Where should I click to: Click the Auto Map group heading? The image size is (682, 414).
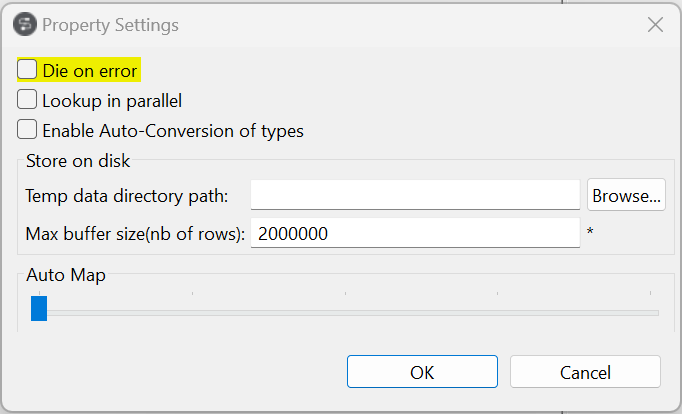[x=66, y=274]
